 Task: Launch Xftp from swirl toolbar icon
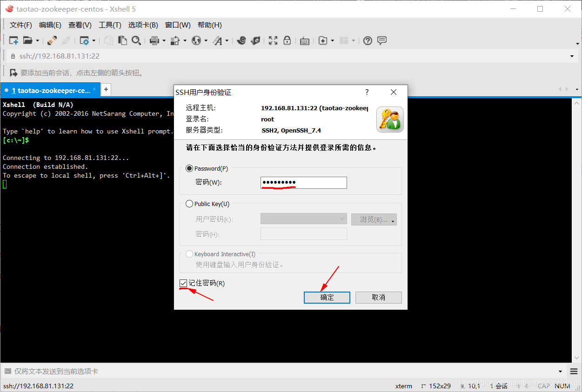[x=241, y=40]
